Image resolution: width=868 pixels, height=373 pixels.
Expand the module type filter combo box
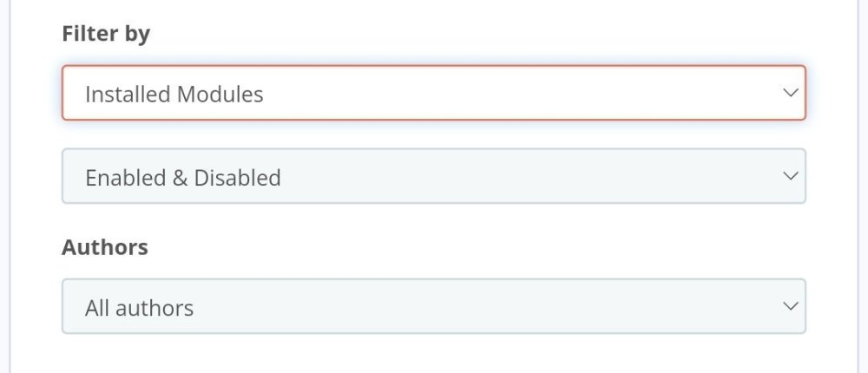pyautogui.click(x=433, y=93)
